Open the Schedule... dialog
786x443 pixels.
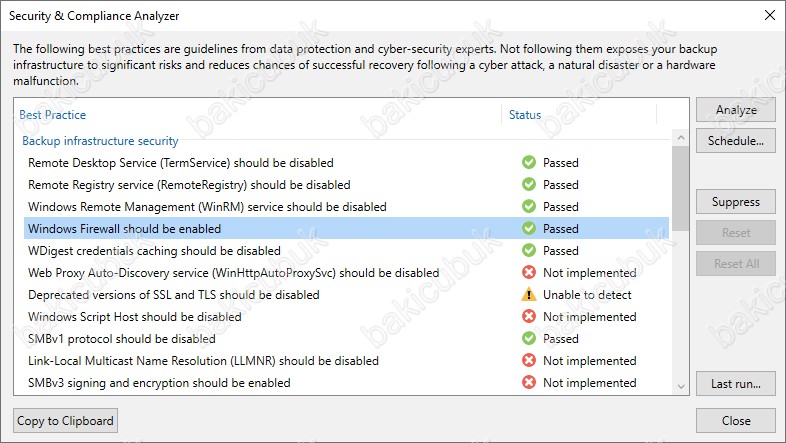point(736,141)
